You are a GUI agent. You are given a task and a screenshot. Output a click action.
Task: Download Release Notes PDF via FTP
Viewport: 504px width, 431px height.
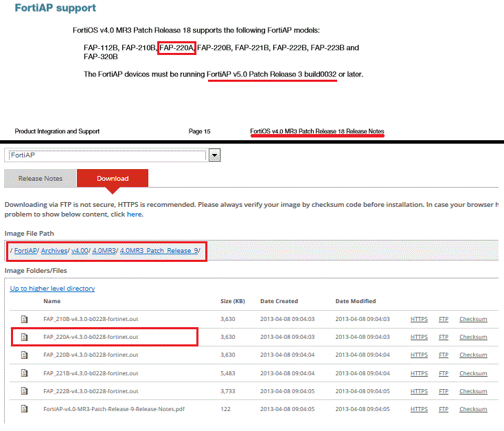444,409
